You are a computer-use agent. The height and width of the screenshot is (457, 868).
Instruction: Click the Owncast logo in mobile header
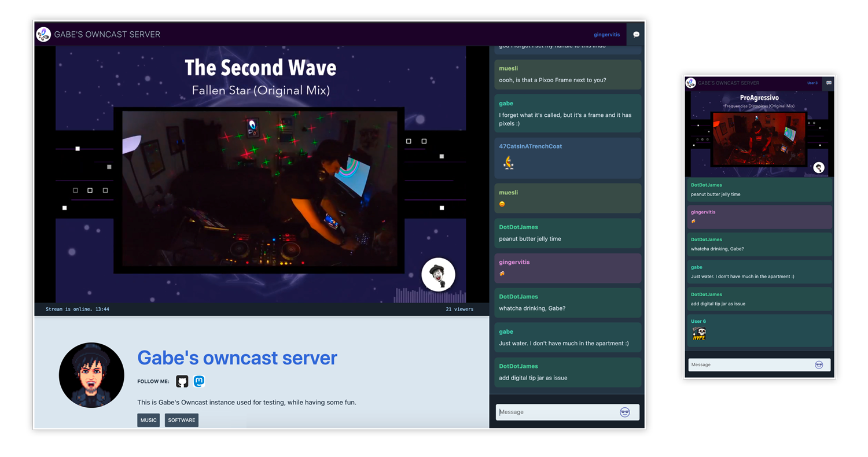coord(691,83)
